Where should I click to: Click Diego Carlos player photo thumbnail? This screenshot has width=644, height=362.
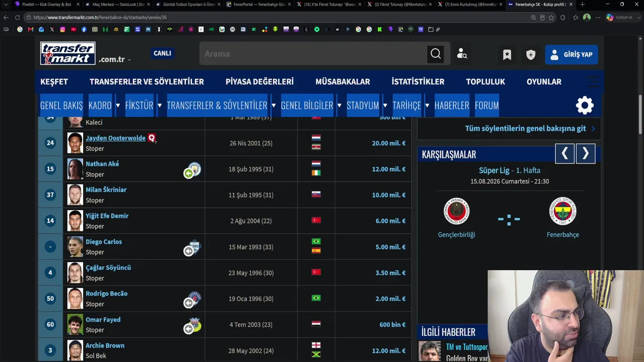click(x=75, y=247)
